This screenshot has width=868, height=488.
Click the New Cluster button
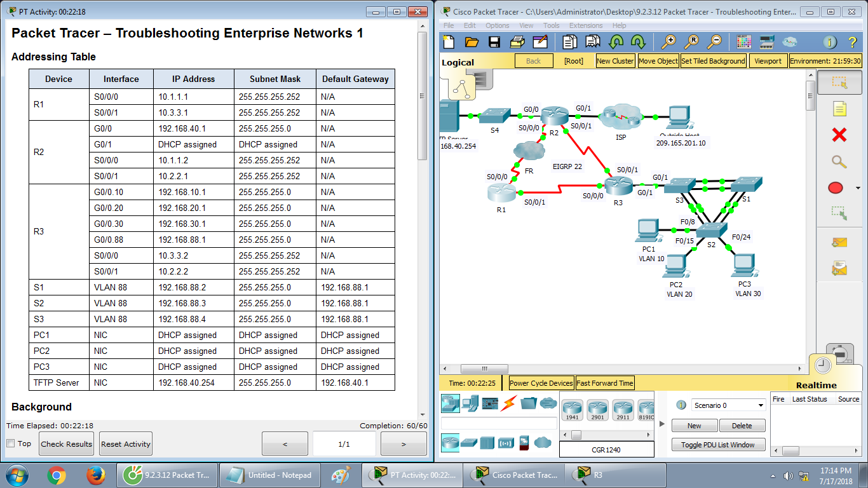pos(615,61)
